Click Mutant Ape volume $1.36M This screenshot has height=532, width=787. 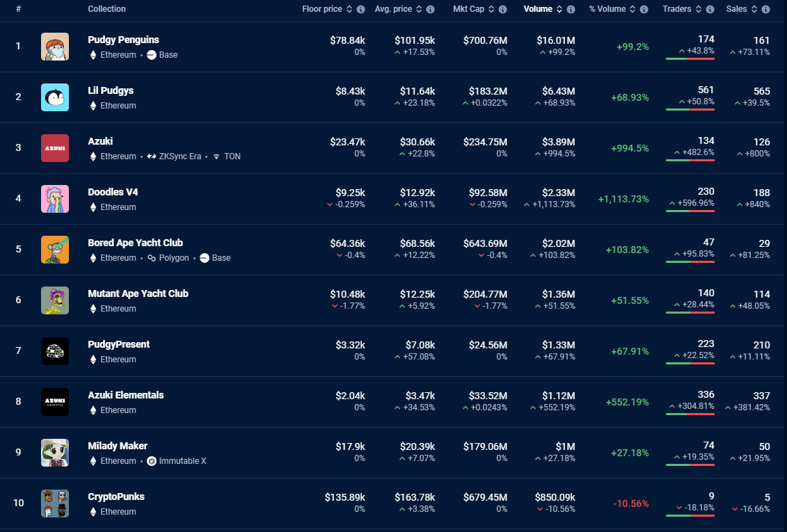(559, 294)
